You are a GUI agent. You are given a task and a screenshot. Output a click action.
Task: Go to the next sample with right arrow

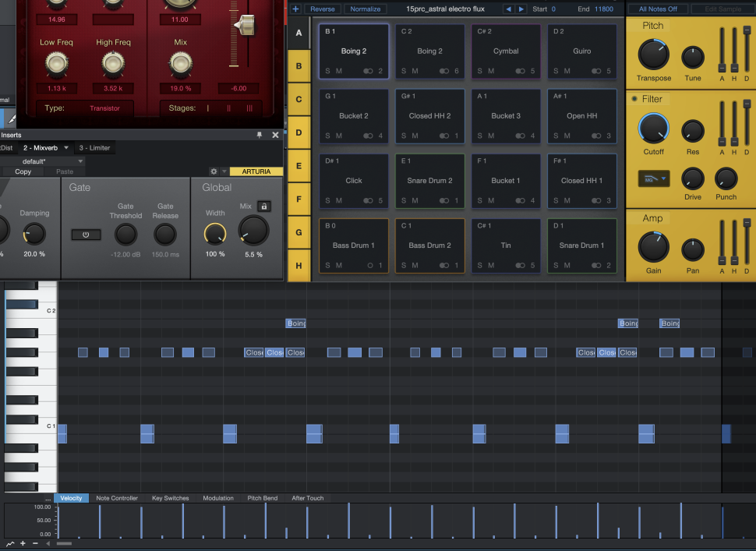coord(521,9)
